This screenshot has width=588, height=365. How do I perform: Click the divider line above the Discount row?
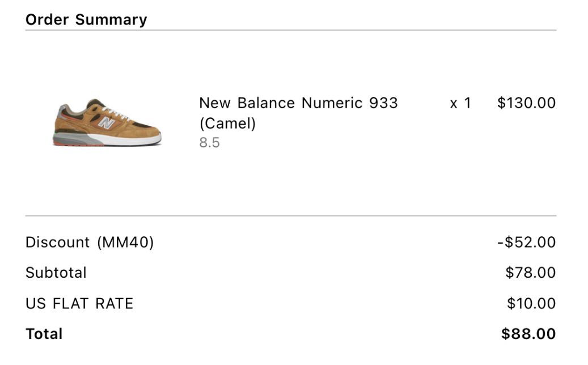[291, 215]
